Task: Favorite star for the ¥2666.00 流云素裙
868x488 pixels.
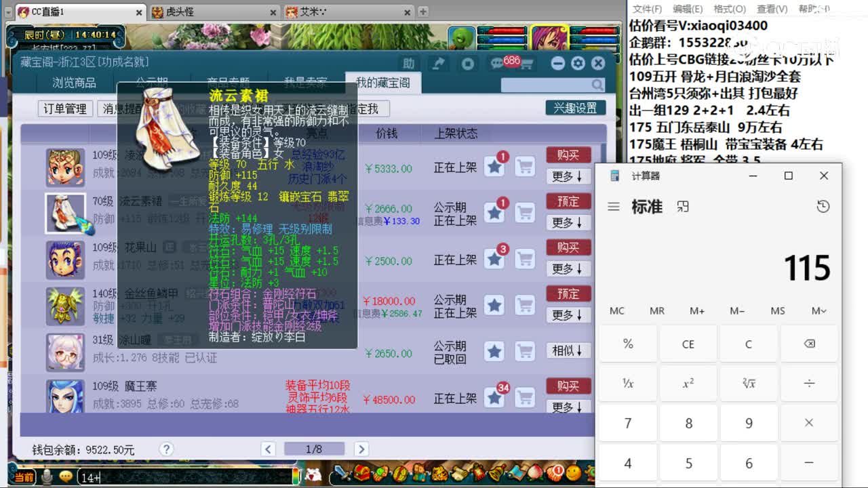Action: coord(495,213)
